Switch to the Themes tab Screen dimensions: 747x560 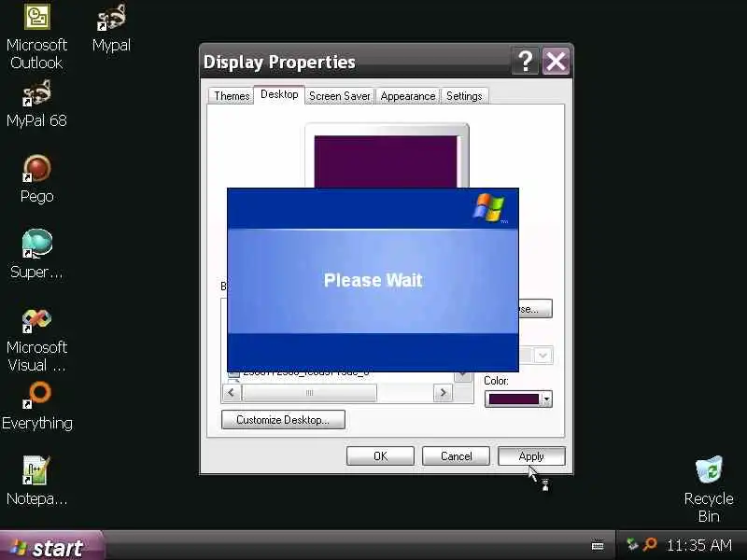point(232,96)
